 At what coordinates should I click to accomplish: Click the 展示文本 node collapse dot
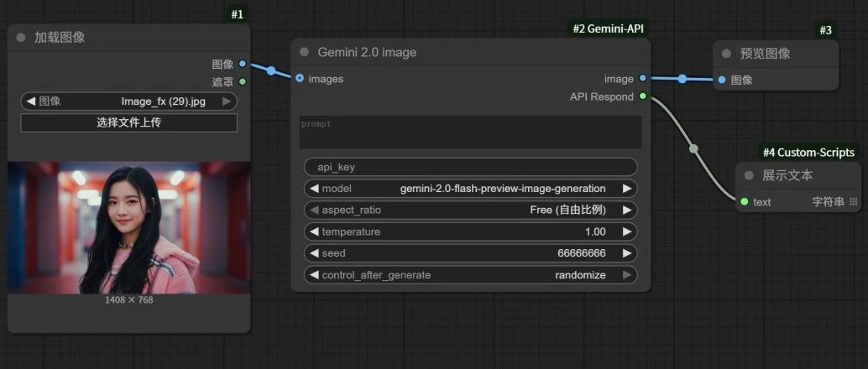point(749,175)
